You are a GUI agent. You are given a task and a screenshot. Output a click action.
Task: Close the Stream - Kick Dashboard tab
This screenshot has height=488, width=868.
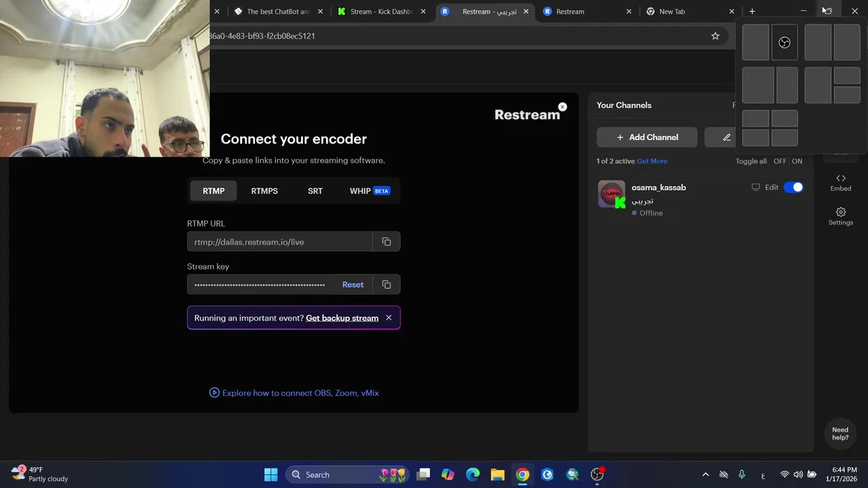(x=424, y=12)
